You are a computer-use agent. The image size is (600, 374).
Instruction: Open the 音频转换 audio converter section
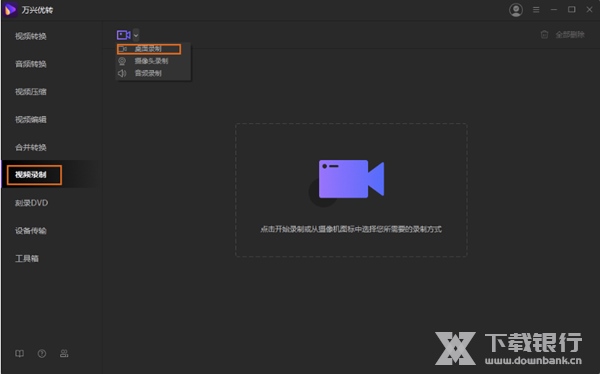coord(31,64)
